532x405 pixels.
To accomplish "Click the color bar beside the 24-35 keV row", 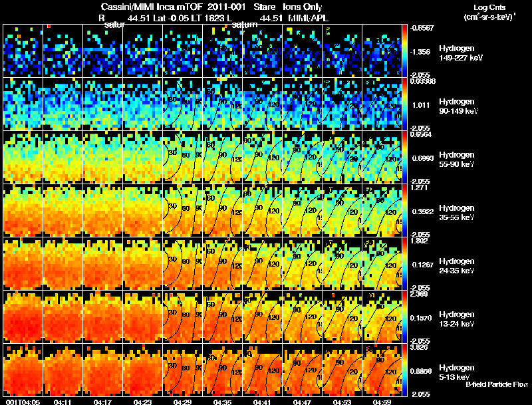I will pyautogui.click(x=404, y=263).
